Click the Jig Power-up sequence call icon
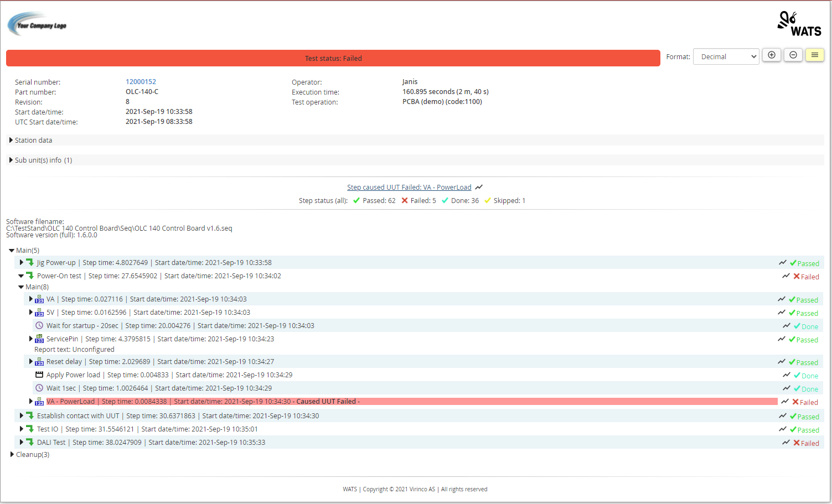The image size is (832, 504). (30, 263)
